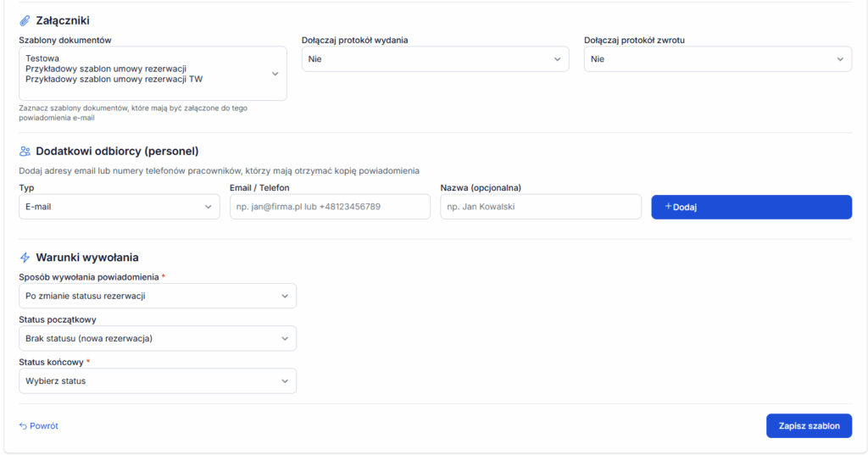Click the people icon beside Dodatkowi odbiorcy
Viewport: 868px width, 455px height.
coord(25,151)
